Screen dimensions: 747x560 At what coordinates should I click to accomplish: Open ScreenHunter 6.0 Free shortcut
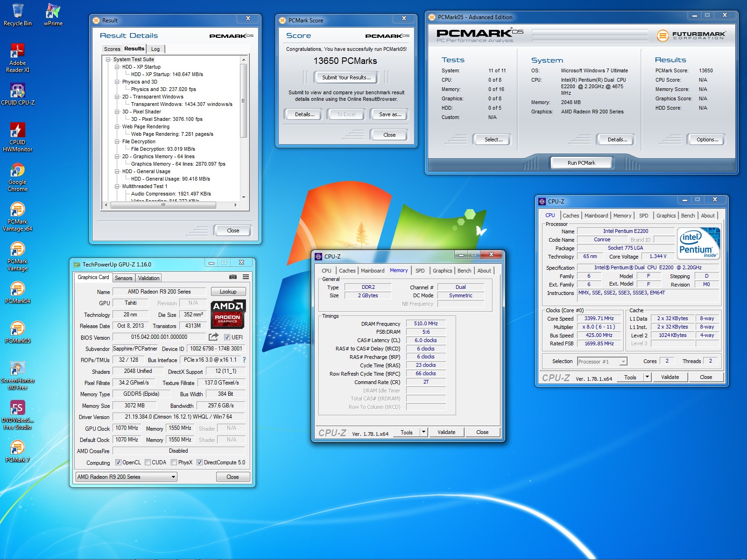click(x=18, y=375)
